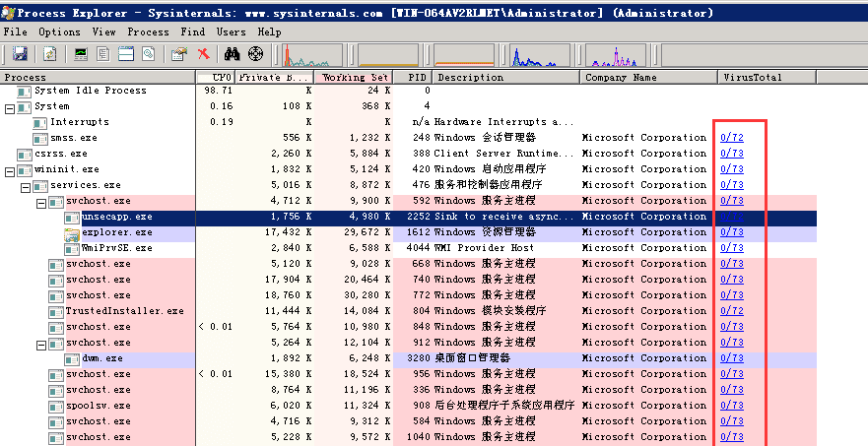Viewport: 868px width, 446px height.
Task: Collapse the System process tree node
Action: [10, 106]
